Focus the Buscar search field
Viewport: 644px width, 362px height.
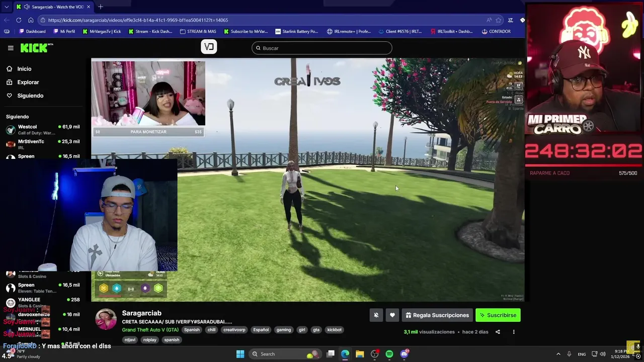(322, 48)
